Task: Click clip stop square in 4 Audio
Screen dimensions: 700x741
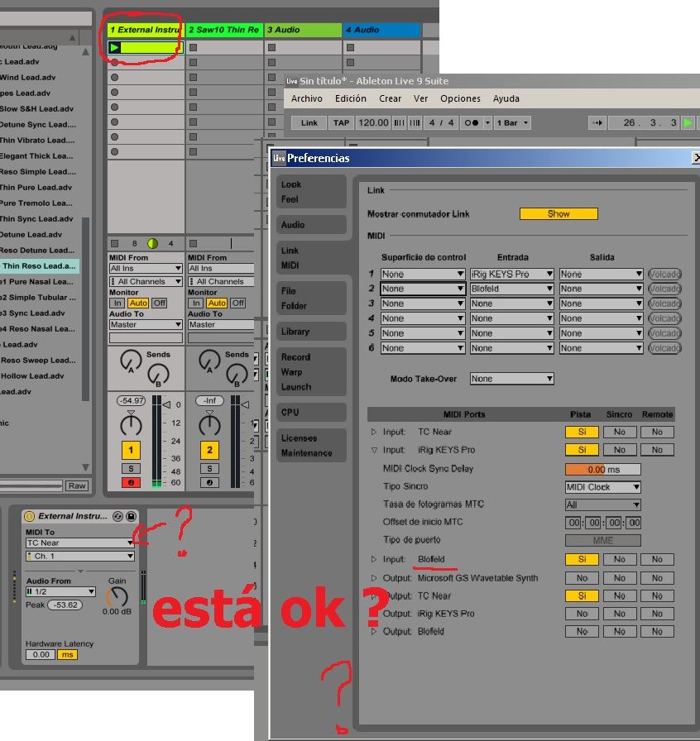Action: click(x=350, y=47)
